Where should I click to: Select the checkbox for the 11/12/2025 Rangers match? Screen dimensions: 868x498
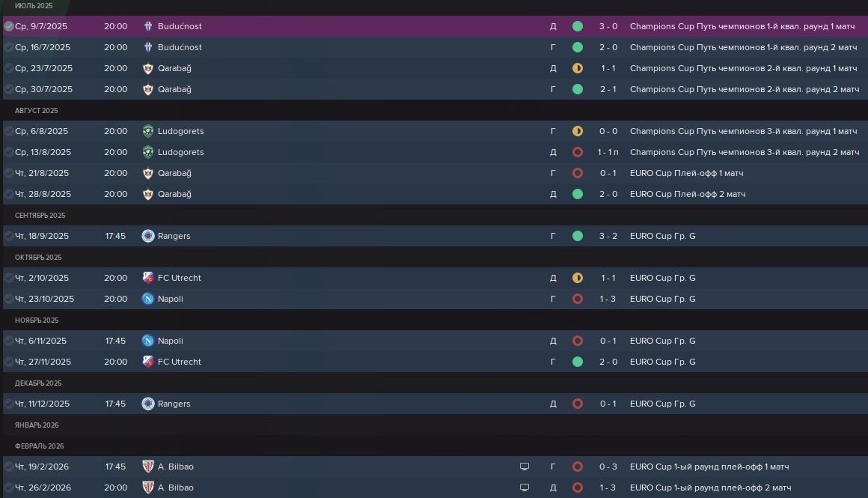coord(8,404)
